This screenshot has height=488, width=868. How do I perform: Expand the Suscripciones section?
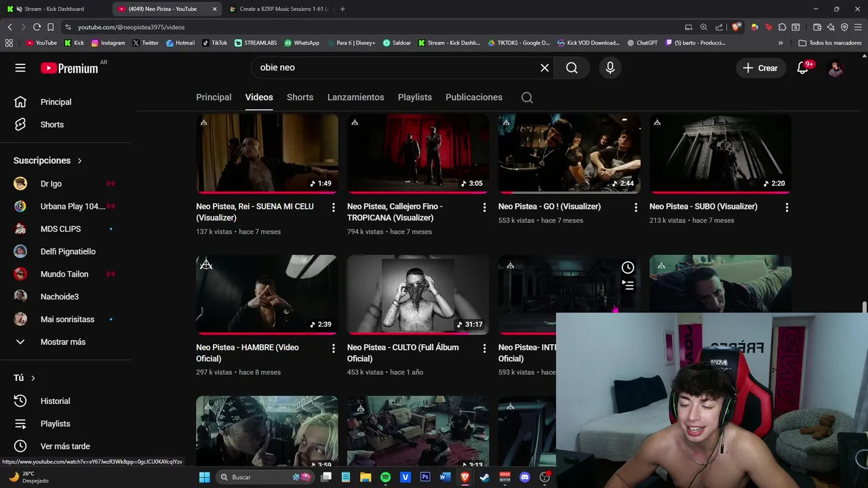(48, 161)
